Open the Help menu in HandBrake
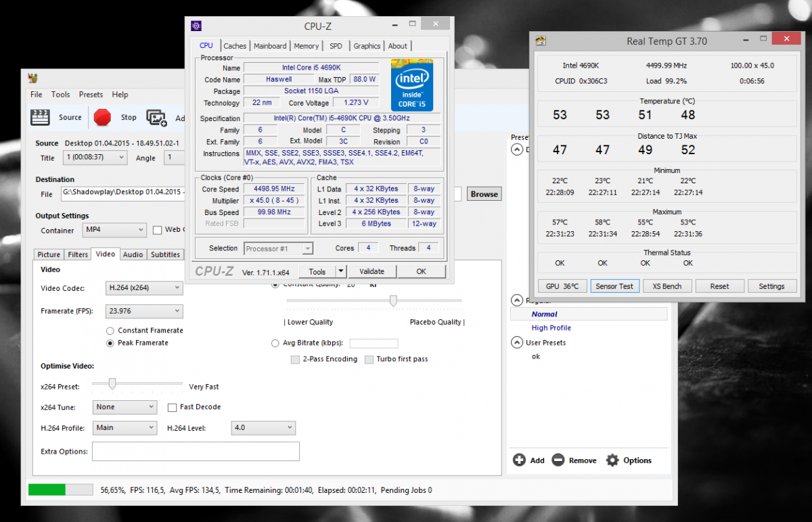Viewport: 812px width, 522px height. pos(120,95)
